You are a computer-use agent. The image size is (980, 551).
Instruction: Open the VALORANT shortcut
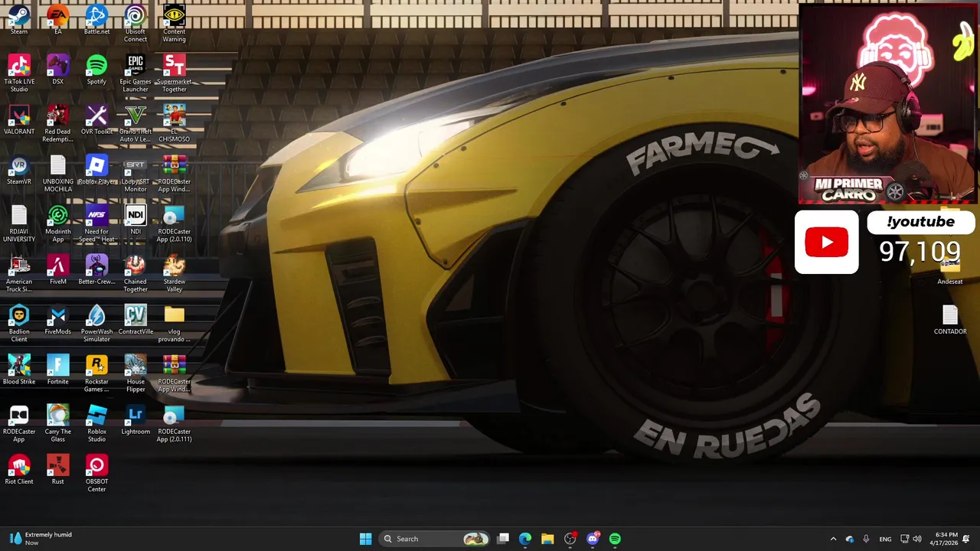click(x=19, y=119)
